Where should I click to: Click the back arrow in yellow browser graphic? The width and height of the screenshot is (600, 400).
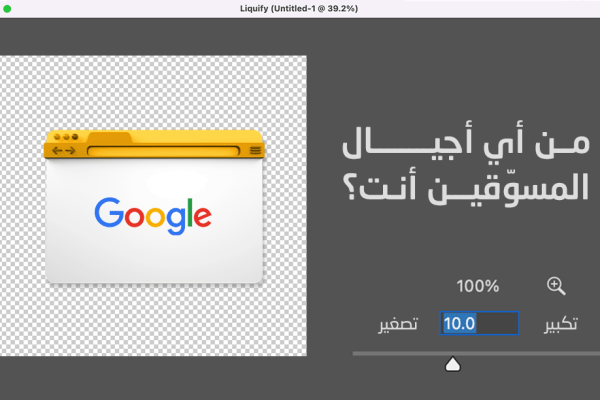click(x=57, y=150)
